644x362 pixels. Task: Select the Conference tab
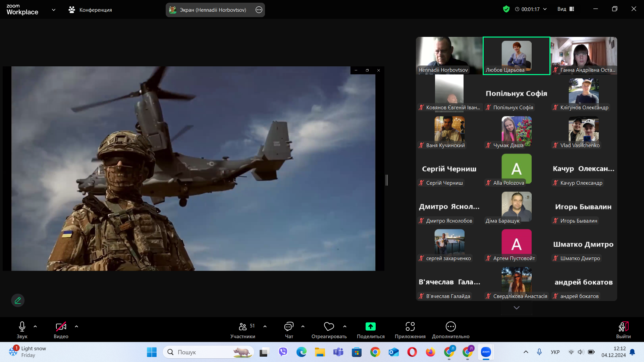[x=90, y=10]
